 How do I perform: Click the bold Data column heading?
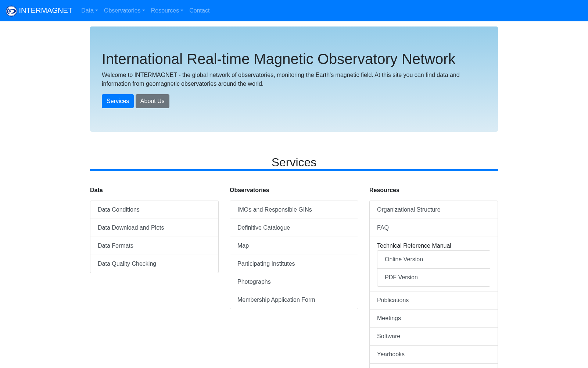(96, 190)
